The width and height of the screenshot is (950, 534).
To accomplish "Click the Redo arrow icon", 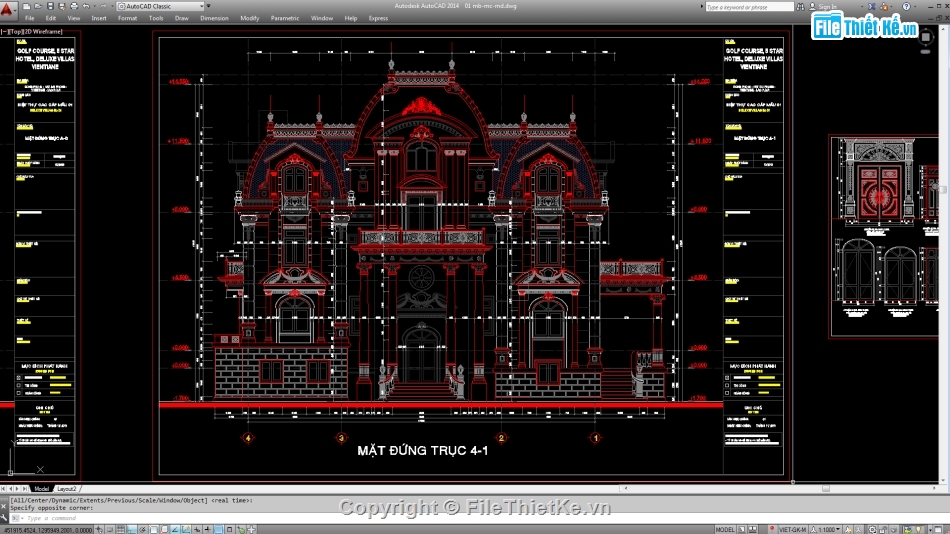I will (x=104, y=6).
